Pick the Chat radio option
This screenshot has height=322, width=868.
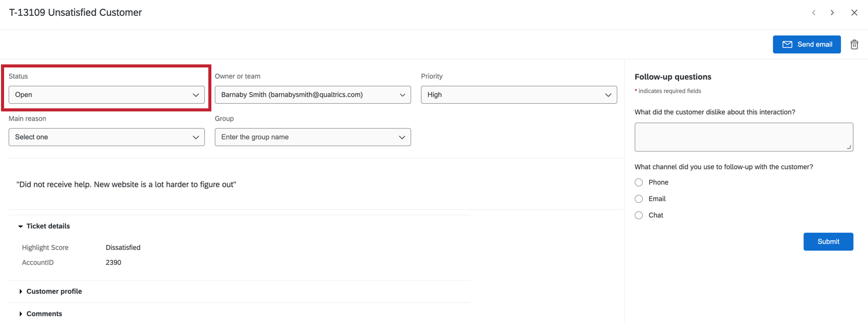point(639,215)
